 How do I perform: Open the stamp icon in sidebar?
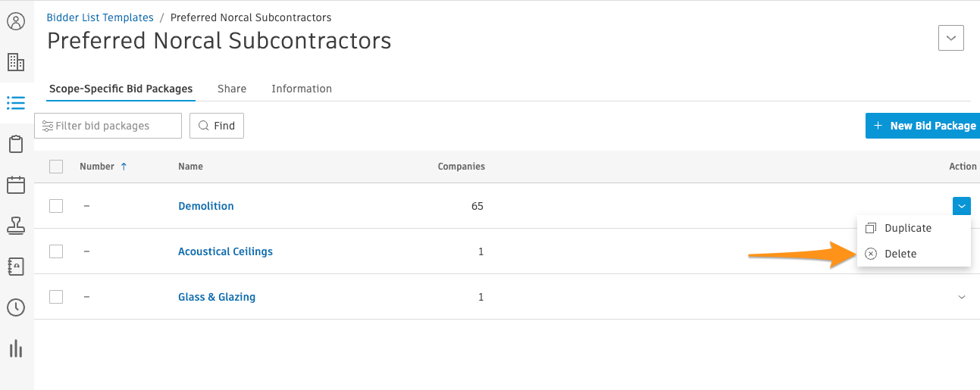[x=16, y=226]
